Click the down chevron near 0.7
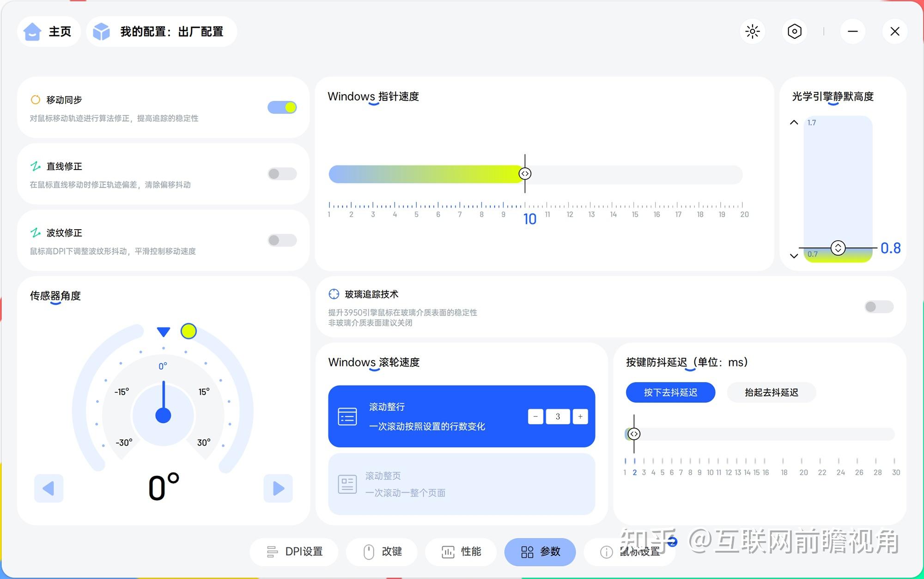Image resolution: width=924 pixels, height=579 pixels. (x=794, y=256)
